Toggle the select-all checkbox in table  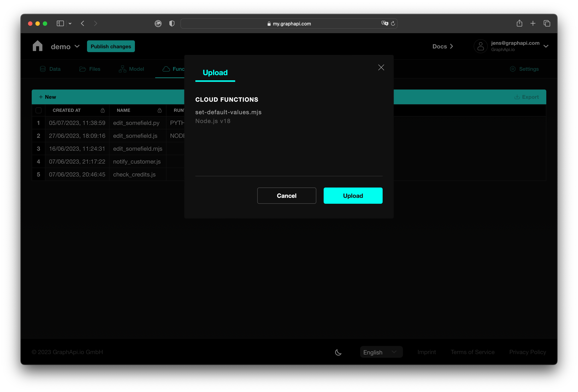click(38, 110)
